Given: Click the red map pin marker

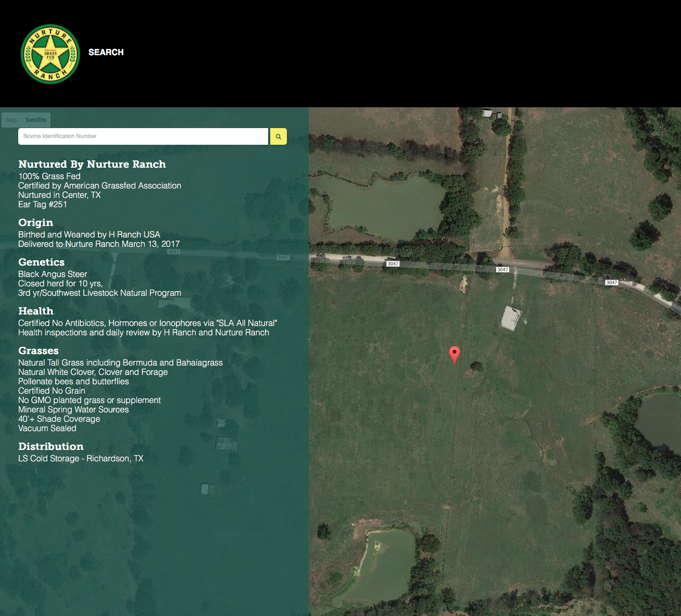Looking at the screenshot, I should pos(455,355).
